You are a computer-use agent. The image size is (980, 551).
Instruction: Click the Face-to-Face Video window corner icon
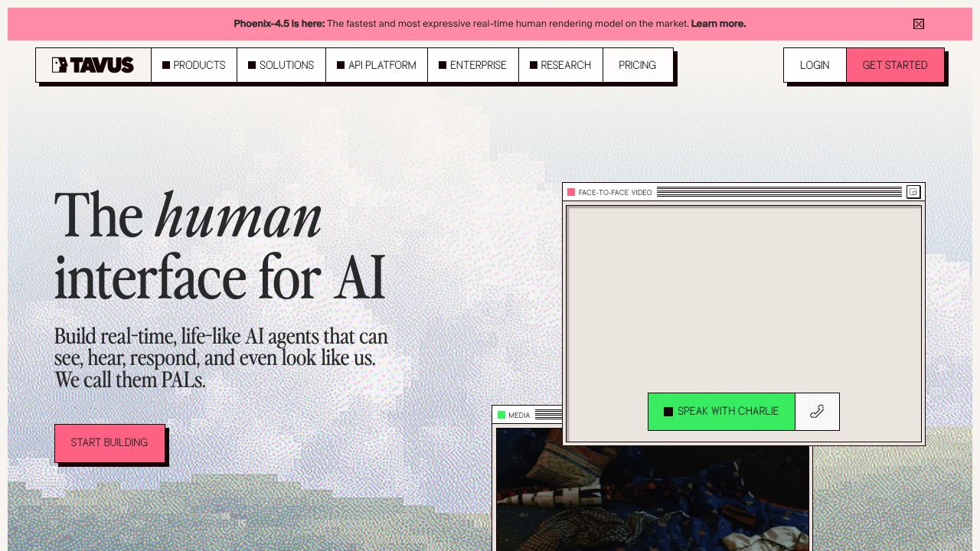[913, 192]
